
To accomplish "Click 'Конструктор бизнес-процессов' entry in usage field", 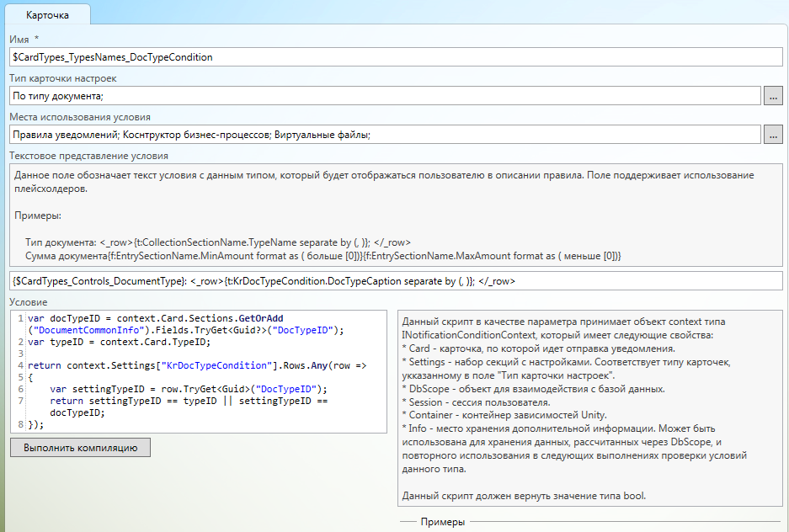I will 198,134.
